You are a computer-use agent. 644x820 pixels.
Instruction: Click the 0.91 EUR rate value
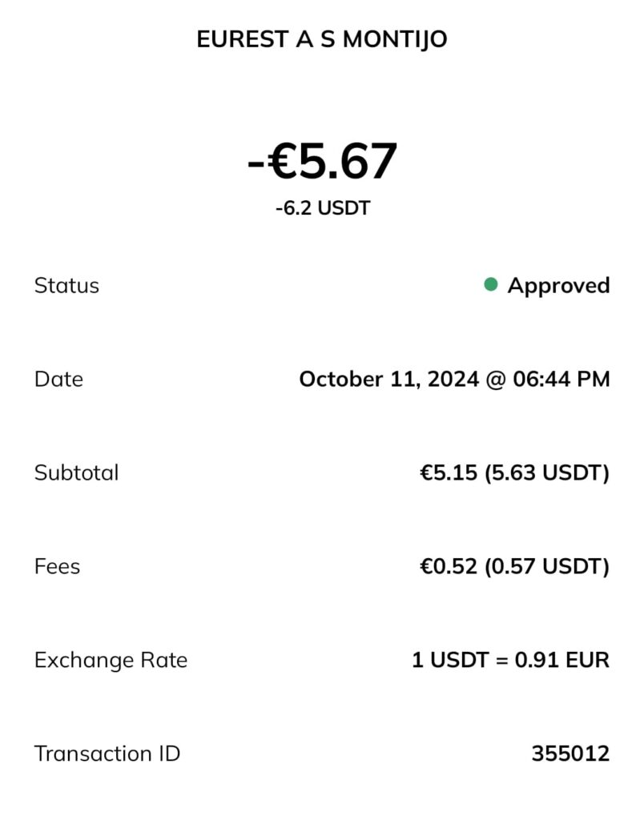(562, 660)
